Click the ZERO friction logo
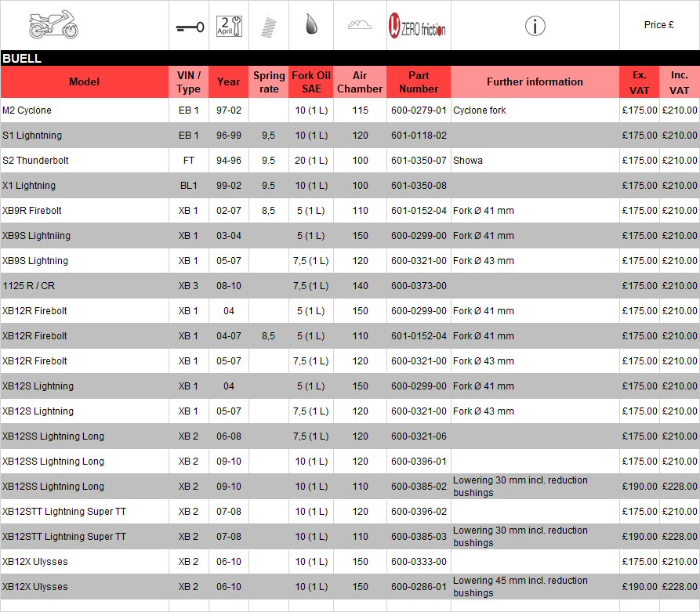Viewport: 700px width, 612px height. (x=418, y=27)
